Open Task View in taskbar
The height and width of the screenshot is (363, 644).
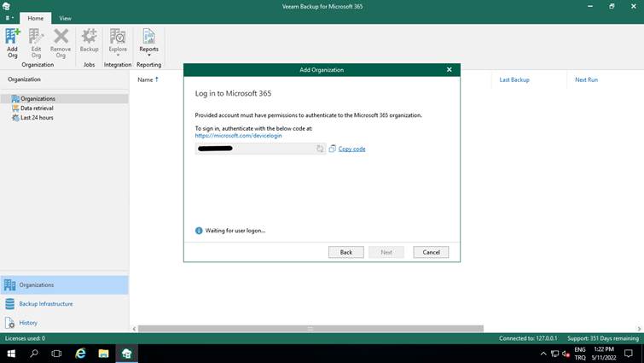56,354
